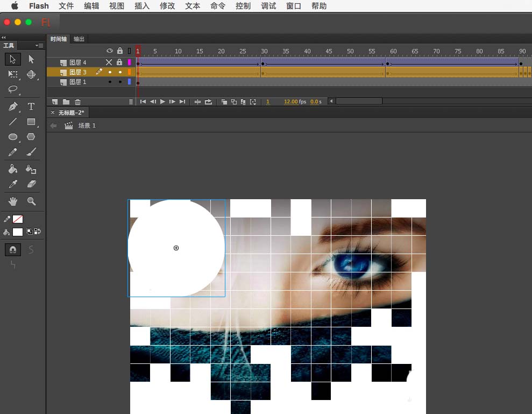
Task: Toggle outline view for all layers
Action: click(x=129, y=51)
